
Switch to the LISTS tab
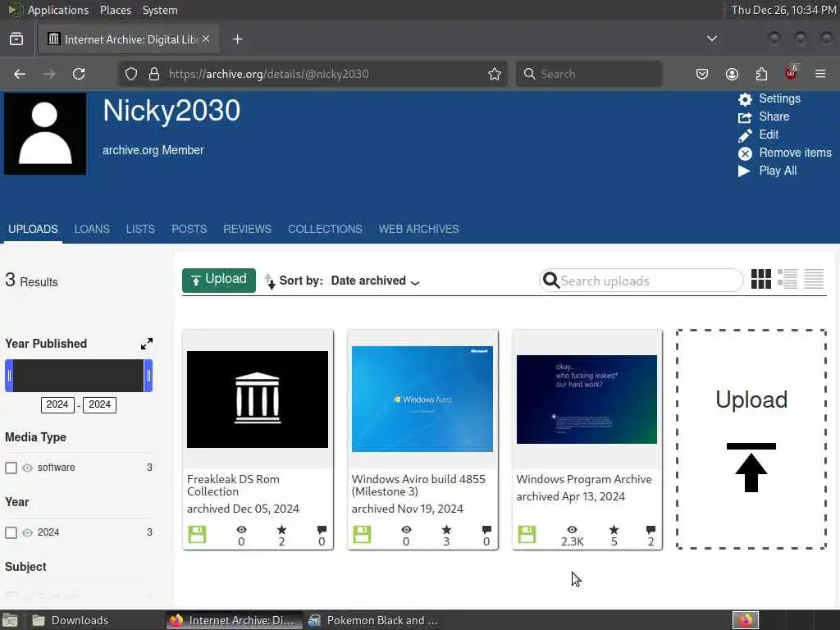point(140,230)
